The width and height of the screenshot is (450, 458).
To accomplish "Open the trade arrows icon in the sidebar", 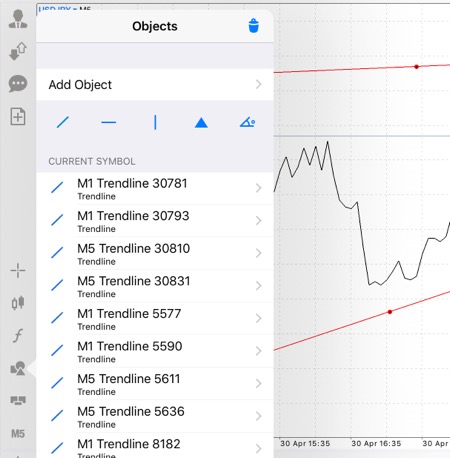I will [x=18, y=51].
